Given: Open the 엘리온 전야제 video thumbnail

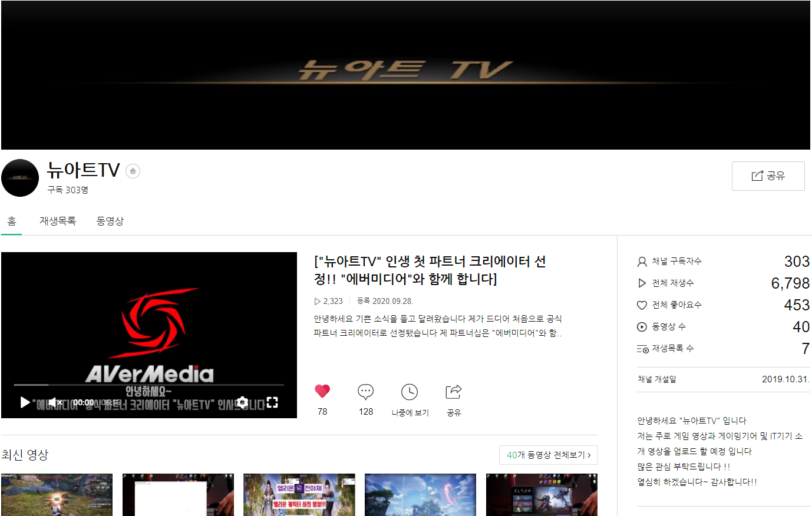Looking at the screenshot, I should tap(299, 495).
